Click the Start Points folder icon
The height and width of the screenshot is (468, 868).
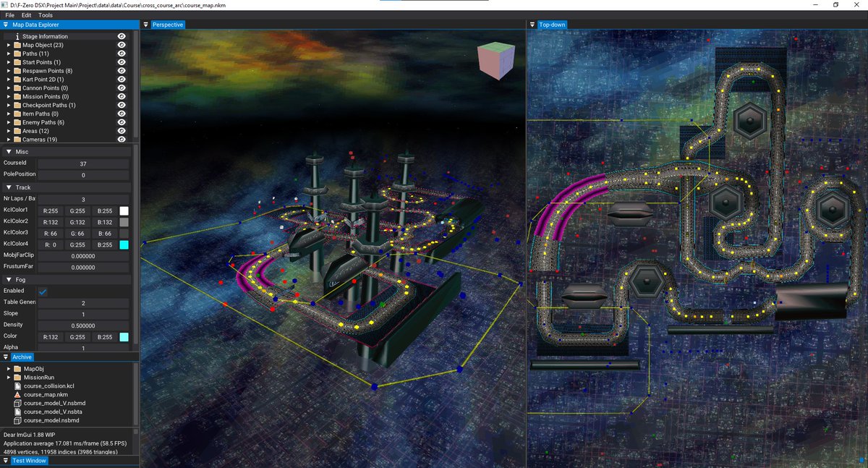point(17,62)
